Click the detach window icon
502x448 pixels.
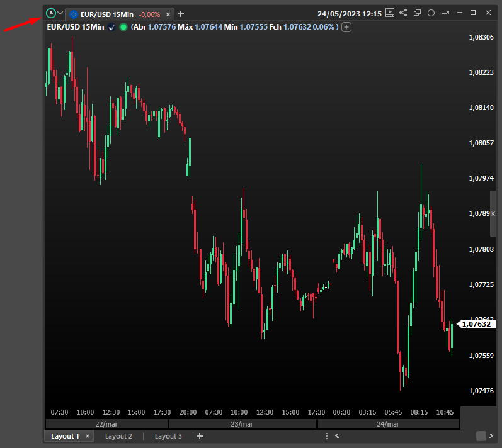pos(417,13)
